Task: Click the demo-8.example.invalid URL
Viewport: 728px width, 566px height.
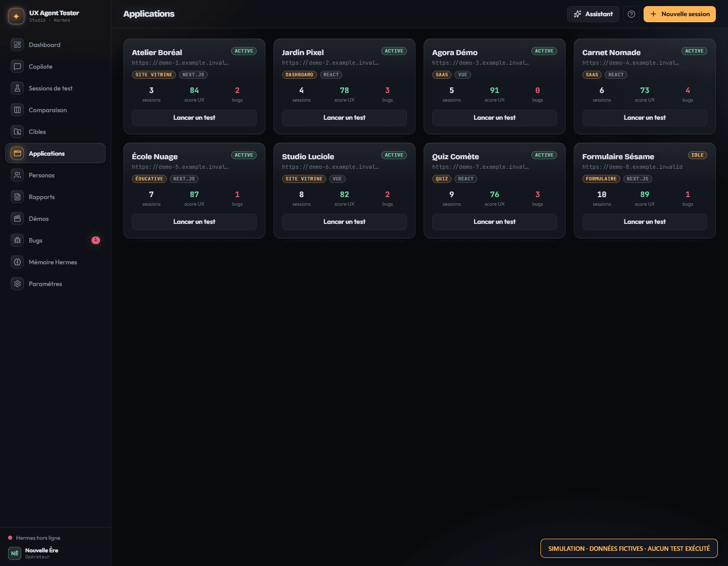Action: coord(632,167)
